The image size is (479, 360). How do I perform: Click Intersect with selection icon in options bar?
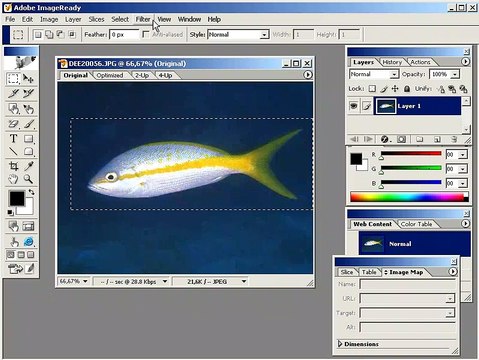[x=71, y=34]
